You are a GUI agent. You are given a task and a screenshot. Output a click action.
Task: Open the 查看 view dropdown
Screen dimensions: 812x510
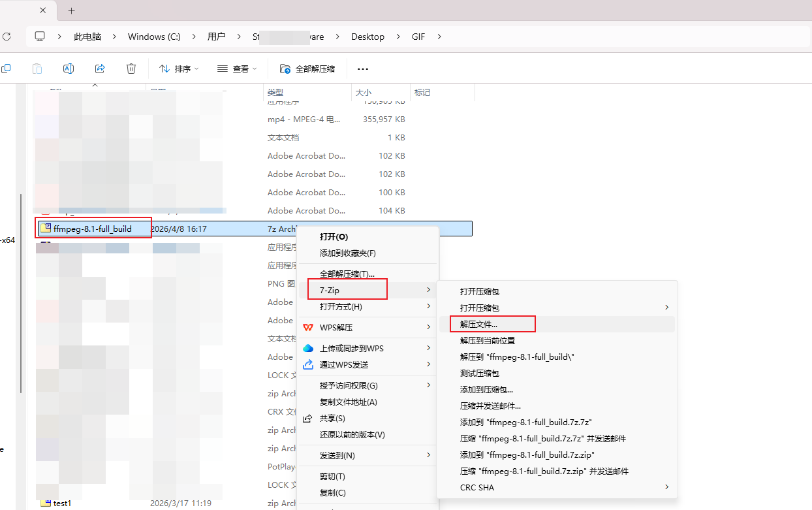pos(237,69)
